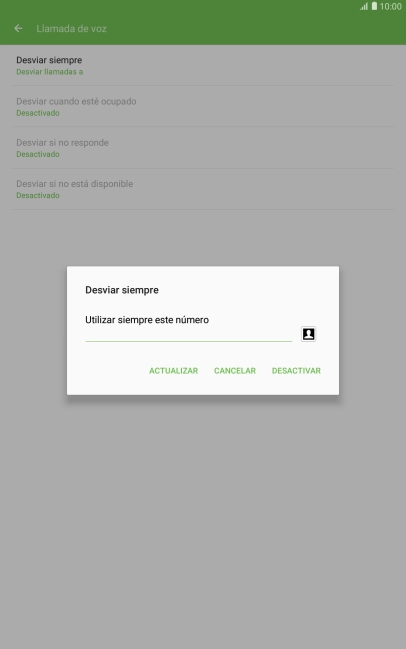
Task: Check the signal strength icon
Action: 364,7
